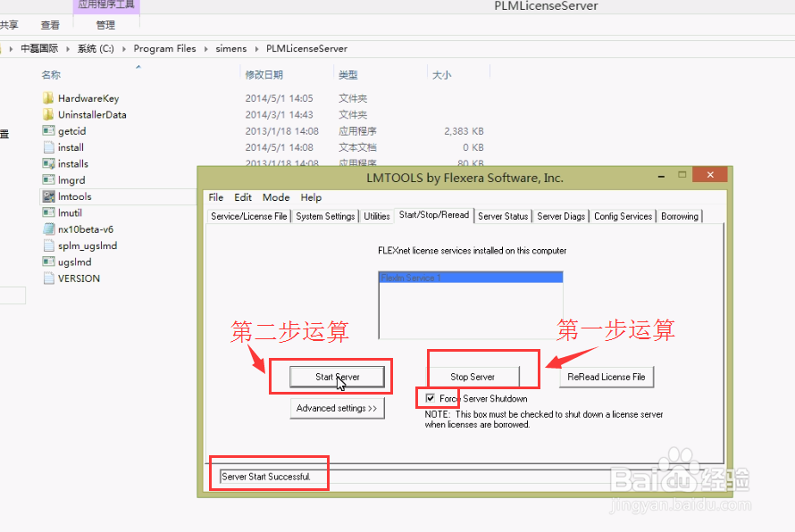The width and height of the screenshot is (795, 532).
Task: Click the splm_ugslmd file icon
Action: pos(48,245)
